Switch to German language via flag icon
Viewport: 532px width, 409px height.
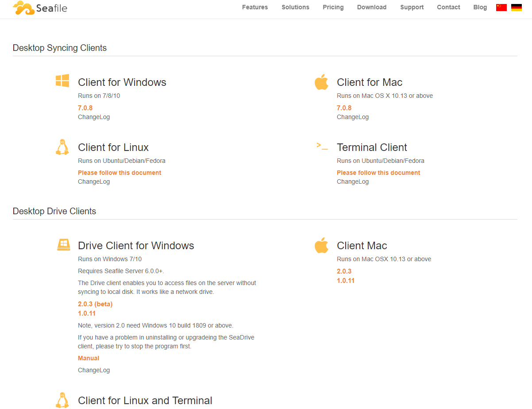[516, 7]
